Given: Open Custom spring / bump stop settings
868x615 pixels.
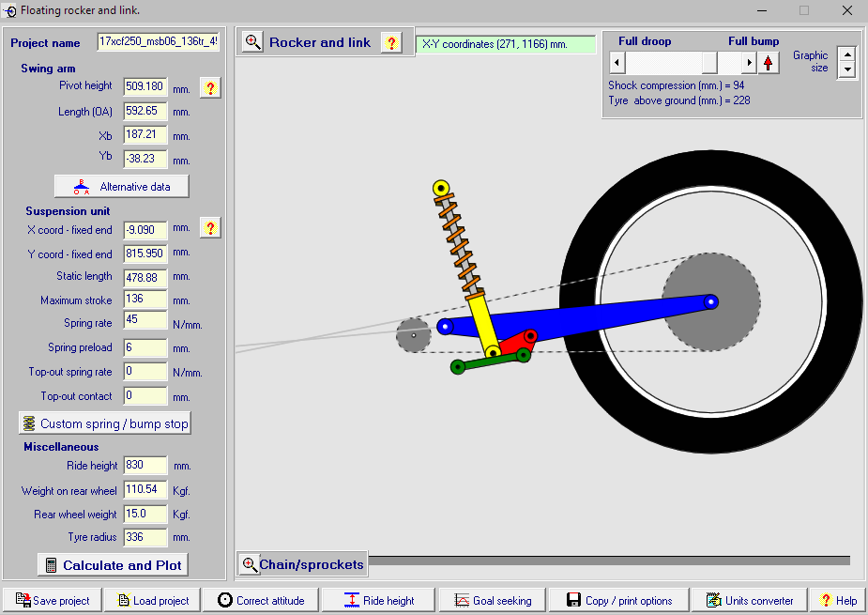Looking at the screenshot, I should (x=105, y=423).
